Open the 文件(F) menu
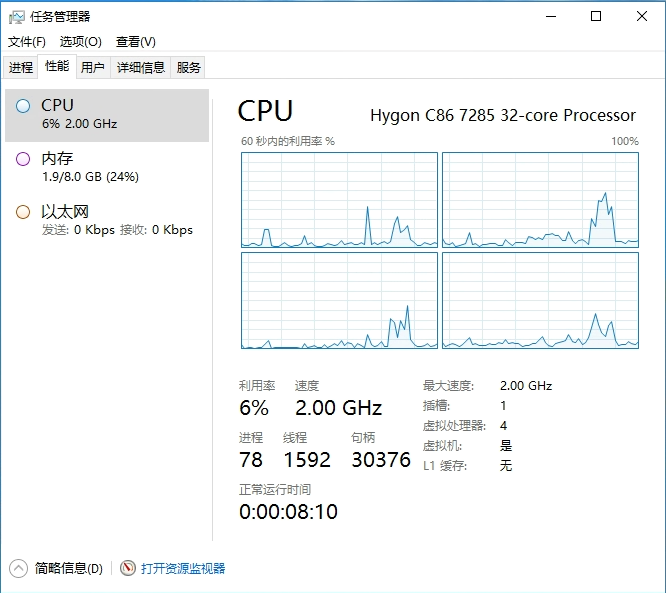 pyautogui.click(x=27, y=42)
